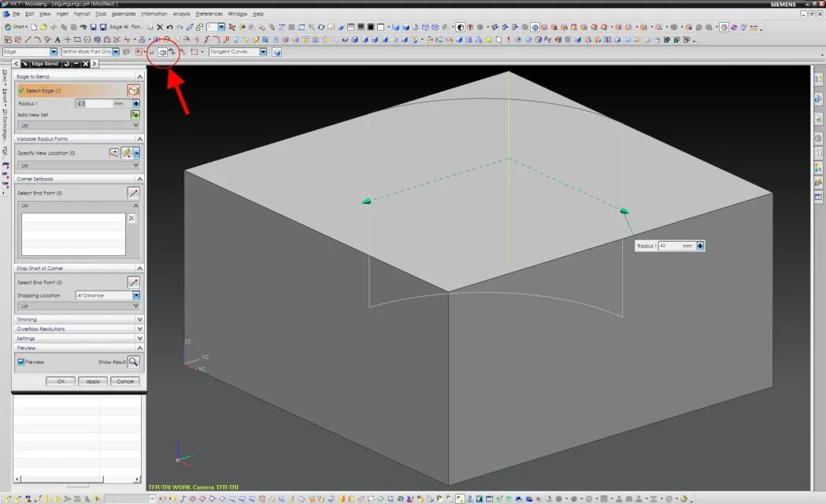
Task: Click the Apply button
Action: (x=93, y=381)
